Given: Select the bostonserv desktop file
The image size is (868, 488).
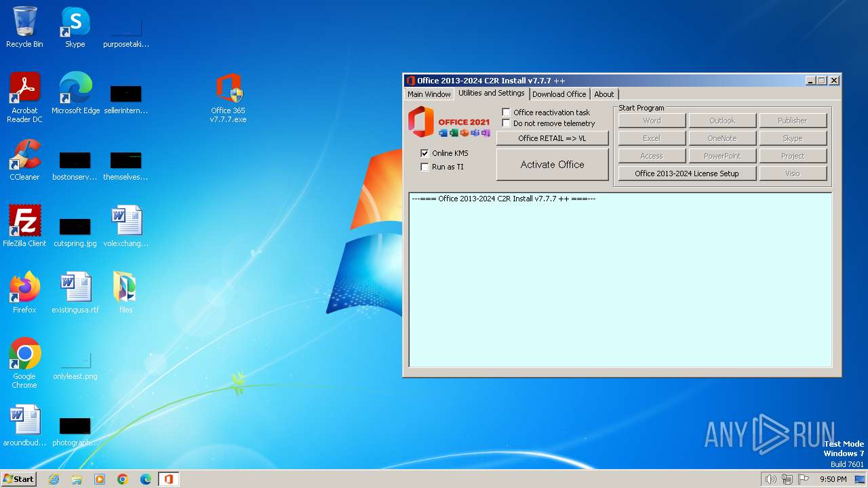Looking at the screenshot, I should point(75,166).
